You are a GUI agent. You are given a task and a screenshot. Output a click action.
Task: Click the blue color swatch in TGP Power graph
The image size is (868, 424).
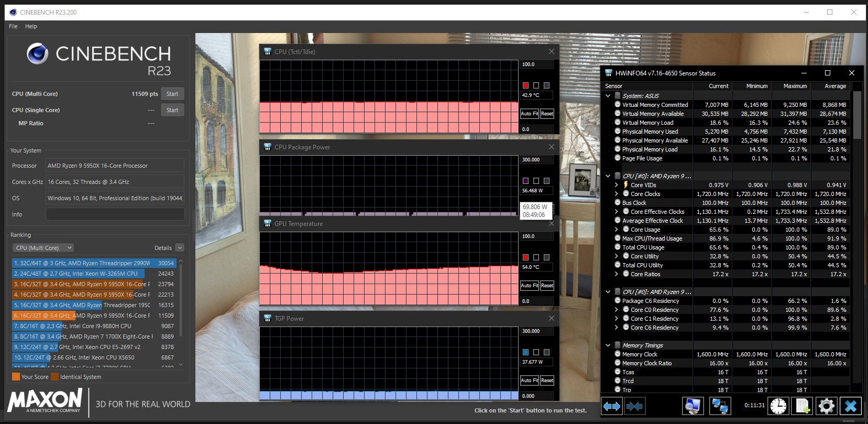point(525,352)
